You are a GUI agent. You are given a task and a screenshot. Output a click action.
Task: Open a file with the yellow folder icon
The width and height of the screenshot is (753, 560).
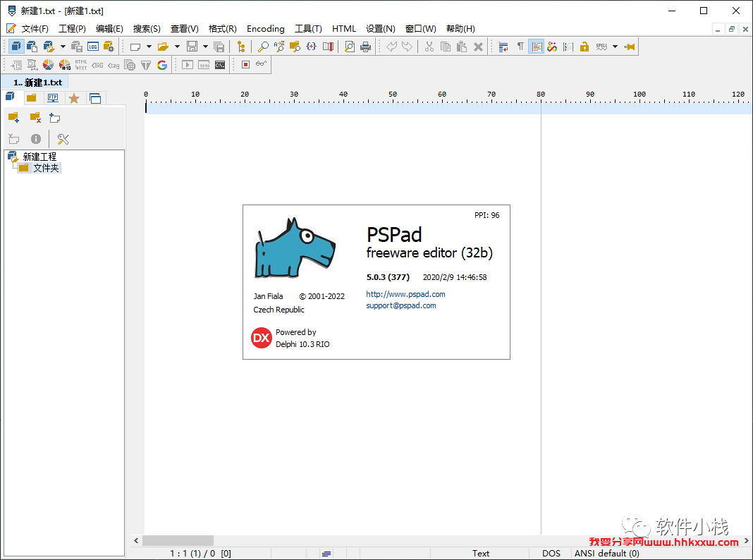click(x=164, y=47)
